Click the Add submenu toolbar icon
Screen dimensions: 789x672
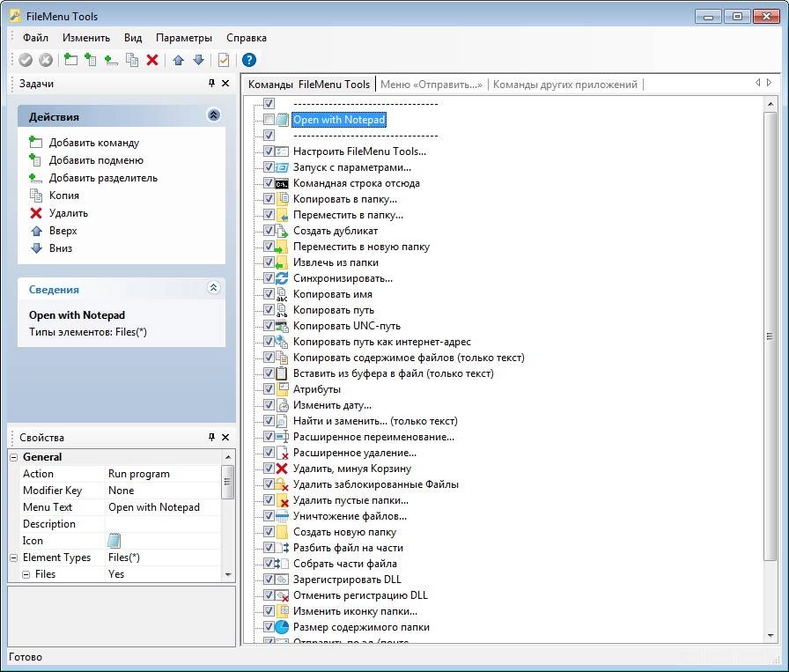tap(91, 59)
